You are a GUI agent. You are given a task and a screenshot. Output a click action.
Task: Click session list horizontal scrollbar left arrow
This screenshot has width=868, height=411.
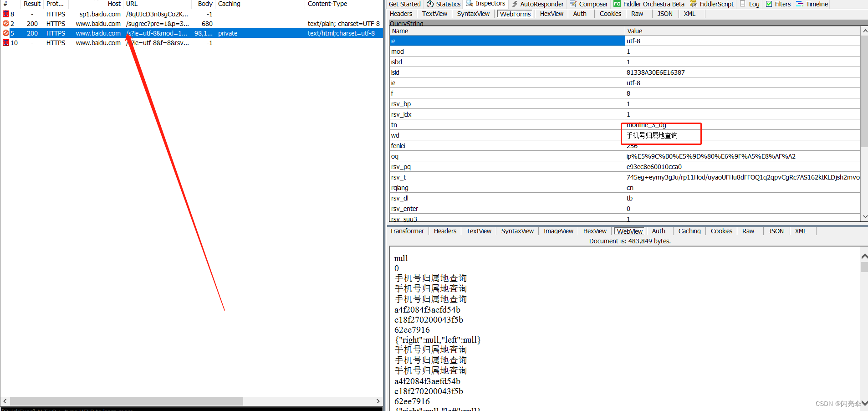[x=5, y=401]
